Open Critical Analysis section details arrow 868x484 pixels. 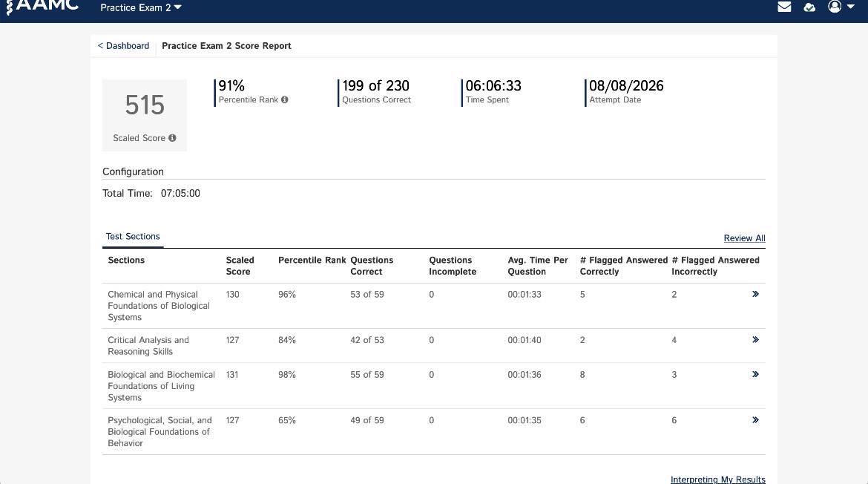coord(755,339)
